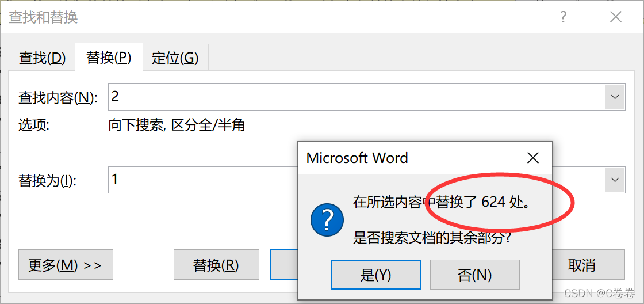Click the 取消 button

coord(589,264)
